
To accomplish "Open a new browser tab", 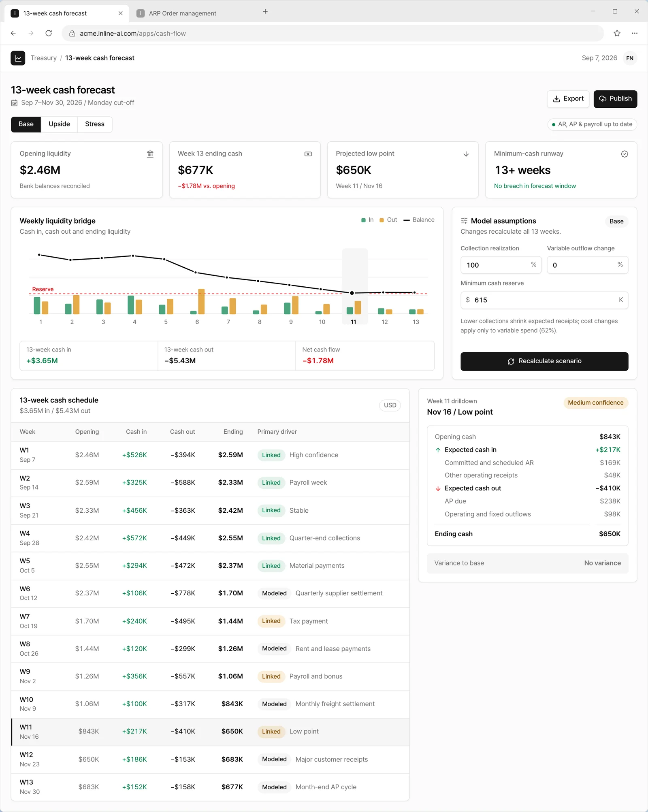I will pos(265,11).
